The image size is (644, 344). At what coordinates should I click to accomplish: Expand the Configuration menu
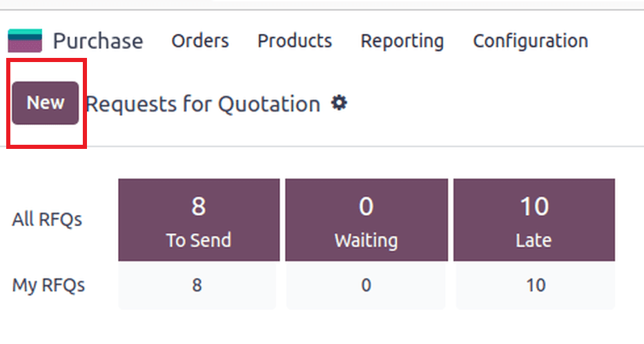(531, 41)
